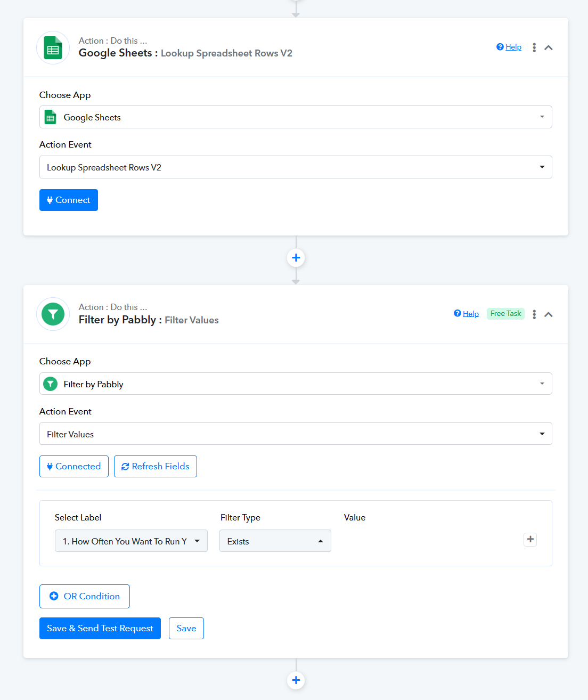Image resolution: width=588 pixels, height=700 pixels.
Task: Click the Google Sheets app icon in header
Action: click(53, 48)
